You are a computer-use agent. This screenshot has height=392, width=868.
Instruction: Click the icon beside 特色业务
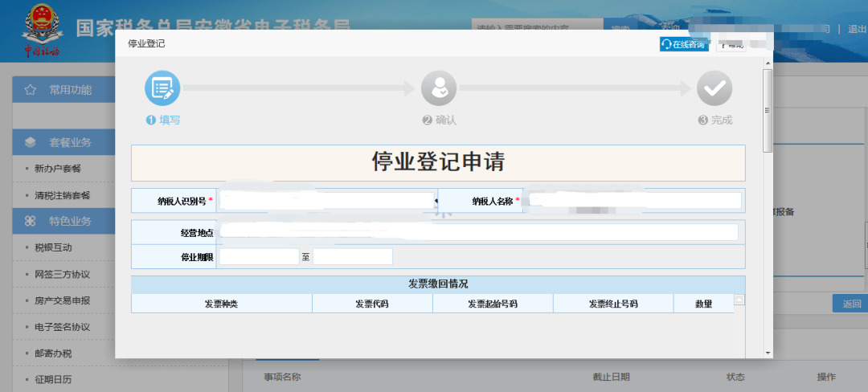tap(31, 220)
